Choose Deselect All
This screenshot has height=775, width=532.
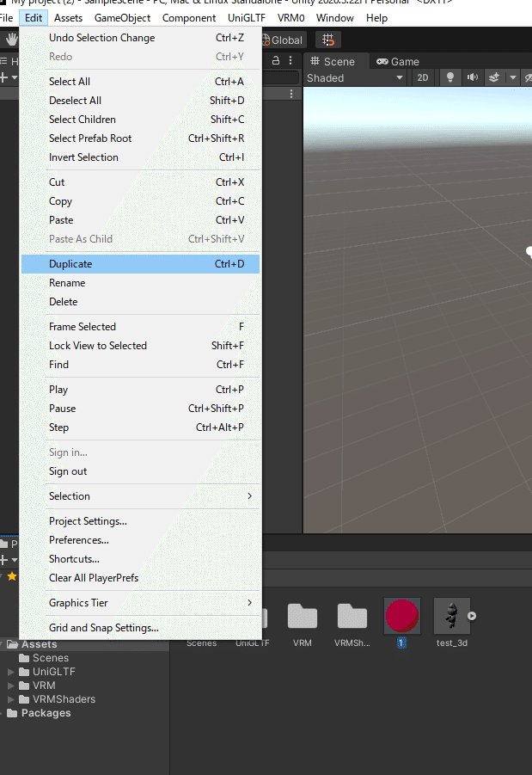click(140, 101)
